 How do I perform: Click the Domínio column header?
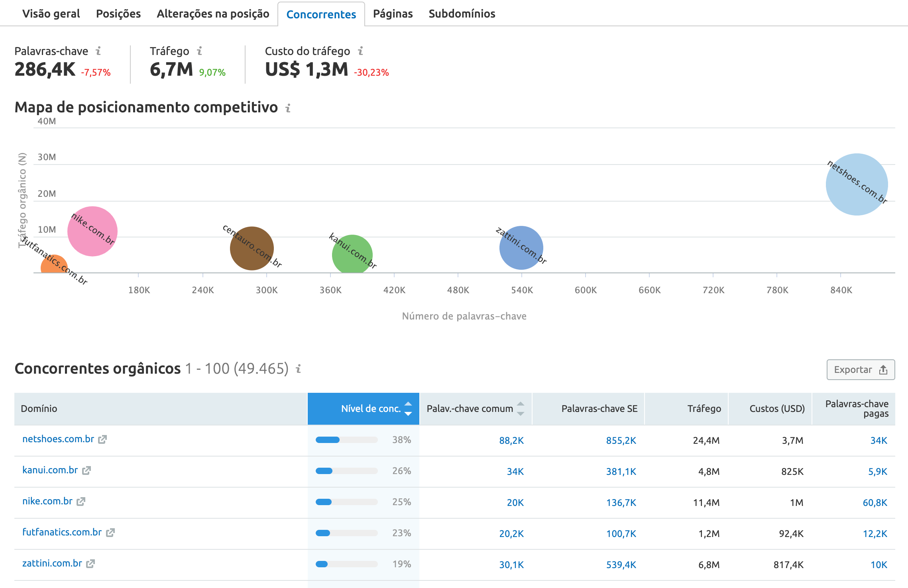point(161,409)
